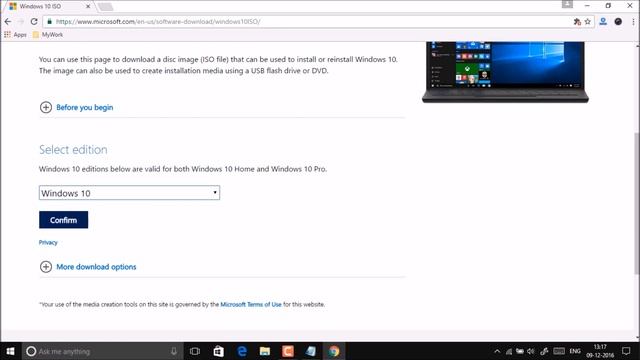
Task: Click the Cortana microphone icon
Action: (174, 351)
